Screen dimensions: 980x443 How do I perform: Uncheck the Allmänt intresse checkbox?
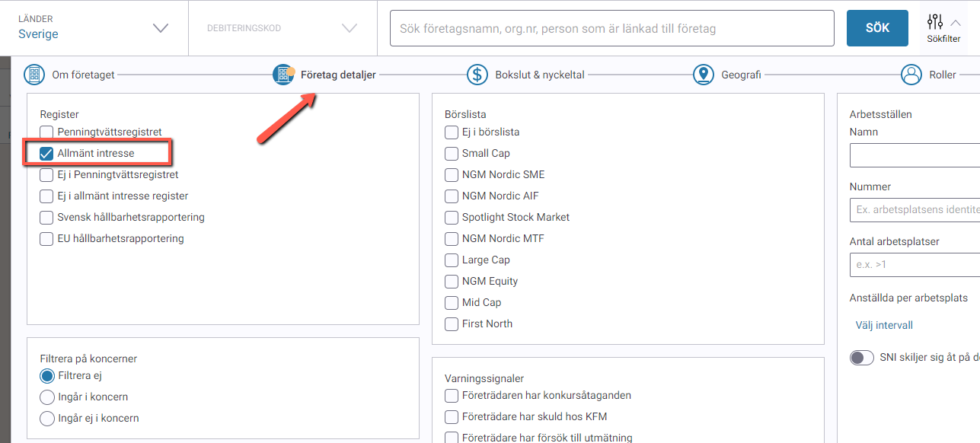coord(46,154)
